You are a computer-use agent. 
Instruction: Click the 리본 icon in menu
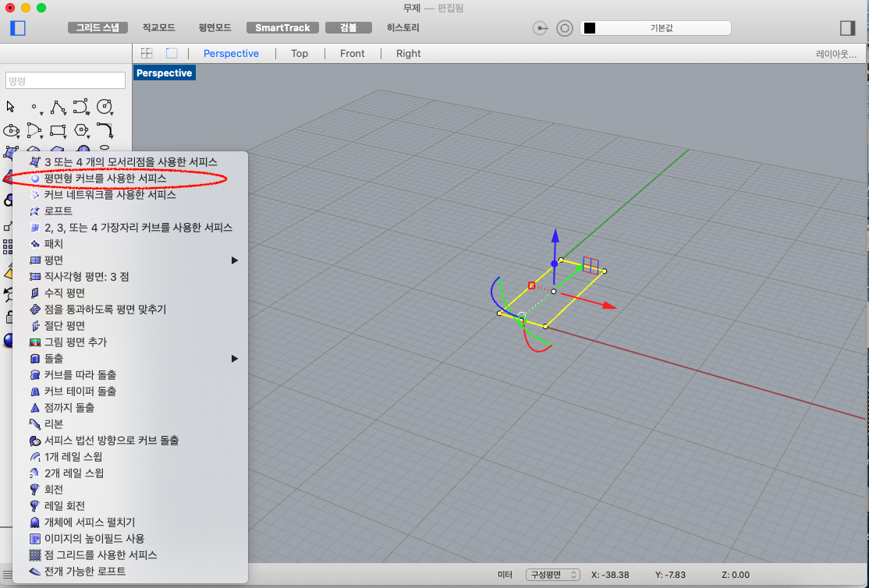35,424
